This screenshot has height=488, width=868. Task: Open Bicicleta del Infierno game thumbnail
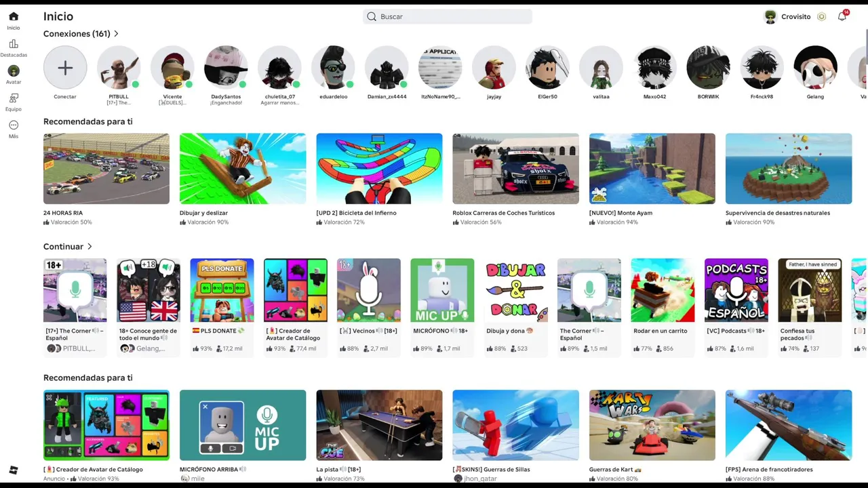379,169
